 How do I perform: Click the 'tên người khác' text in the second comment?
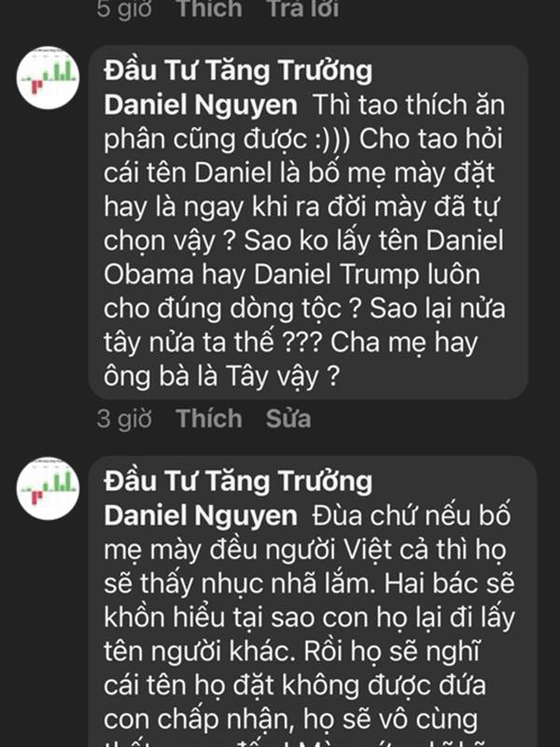[x=197, y=652]
